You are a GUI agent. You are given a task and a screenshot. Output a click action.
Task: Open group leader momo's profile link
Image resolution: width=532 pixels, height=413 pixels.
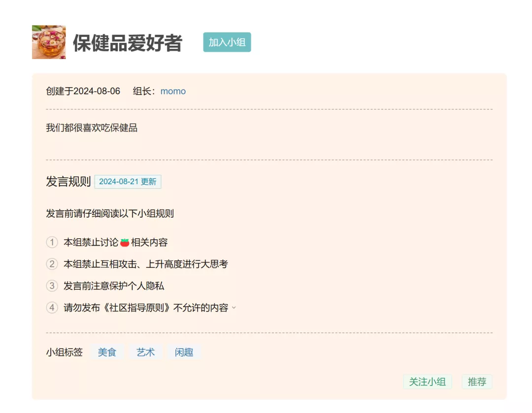[173, 91]
